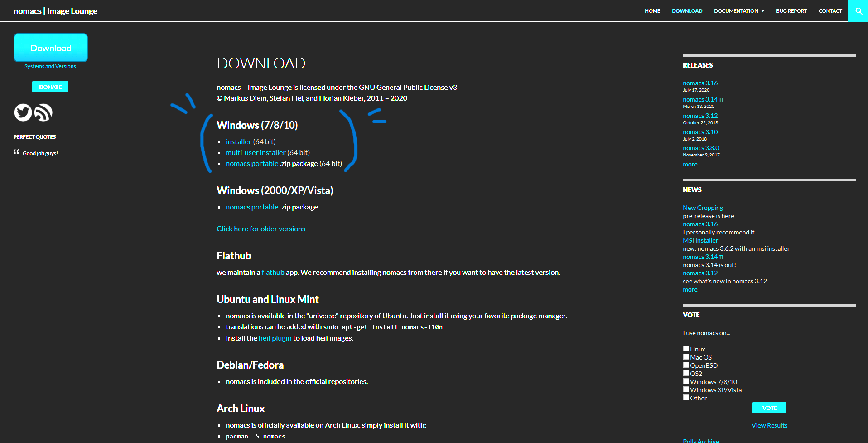868x443 pixels.
Task: Submit the poll with the Vote button
Action: 769,408
